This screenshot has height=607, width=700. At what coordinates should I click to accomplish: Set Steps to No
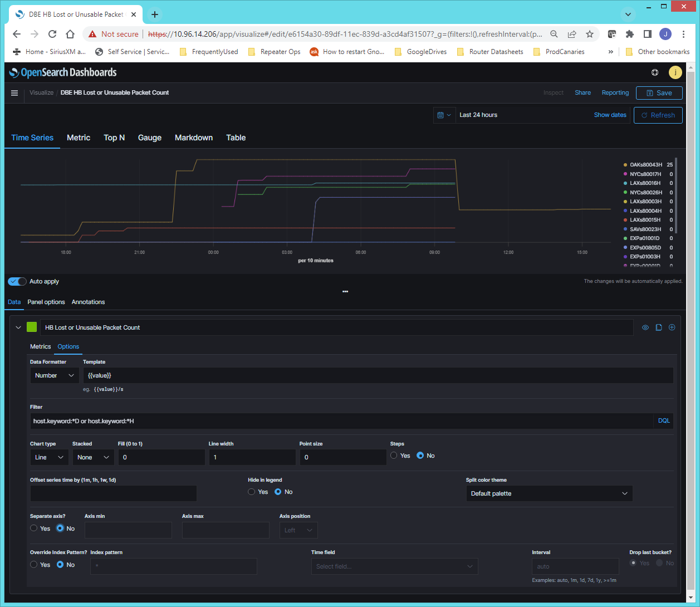[420, 456]
